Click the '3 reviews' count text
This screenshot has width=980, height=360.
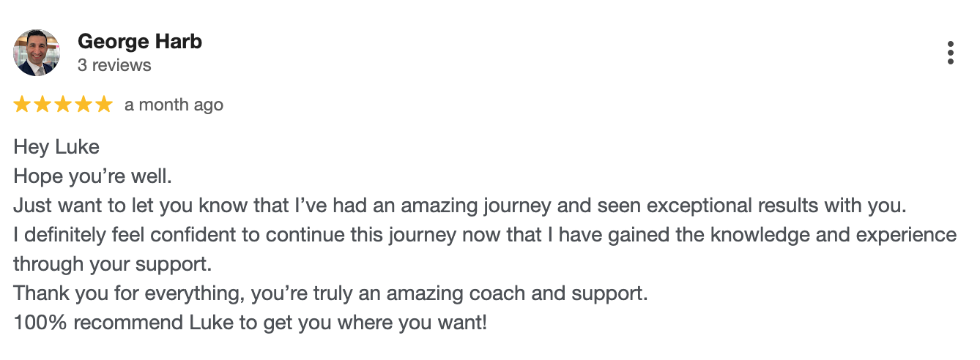[114, 65]
